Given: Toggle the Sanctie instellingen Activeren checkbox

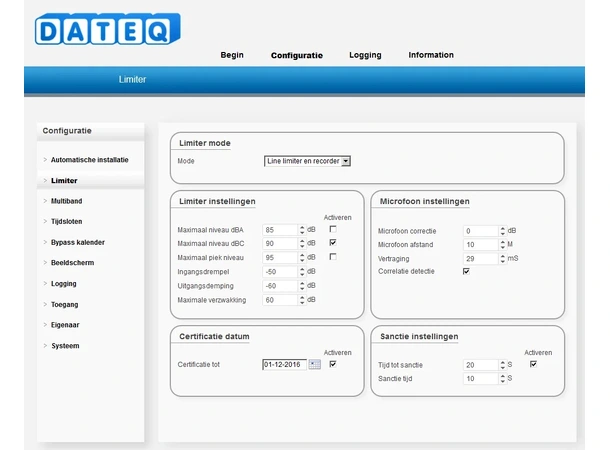Looking at the screenshot, I should point(533,364).
